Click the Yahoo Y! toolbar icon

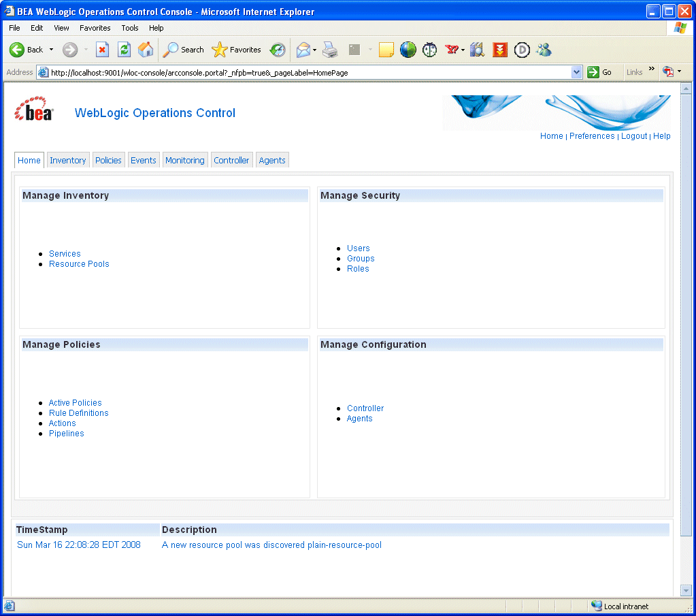[x=452, y=50]
